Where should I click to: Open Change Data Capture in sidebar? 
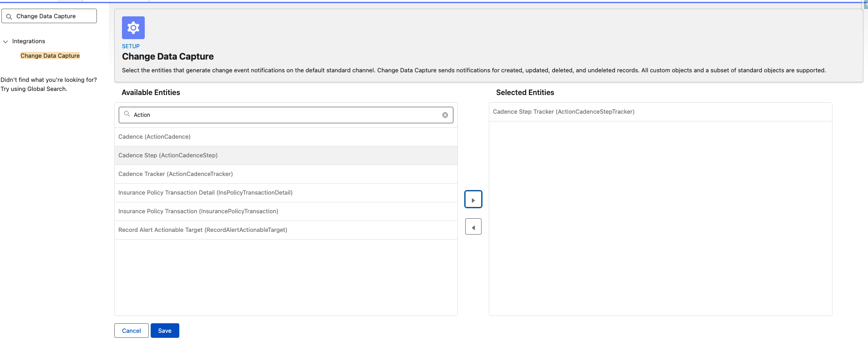[50, 56]
